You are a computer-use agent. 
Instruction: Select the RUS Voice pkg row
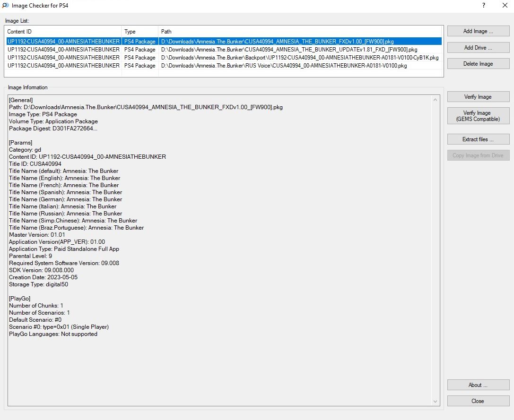(224, 66)
